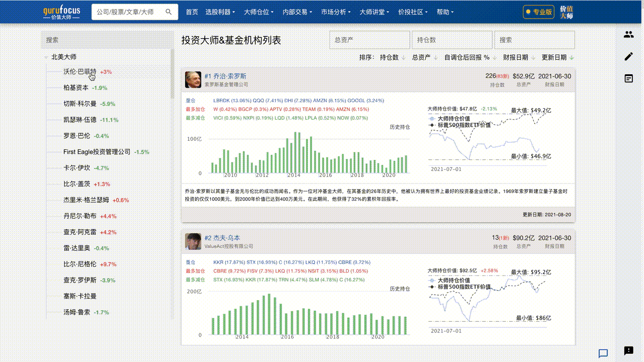Viewport: 644px width, 362px height.
Task: Sort by 自调仓后回报 %
Action: point(470,57)
